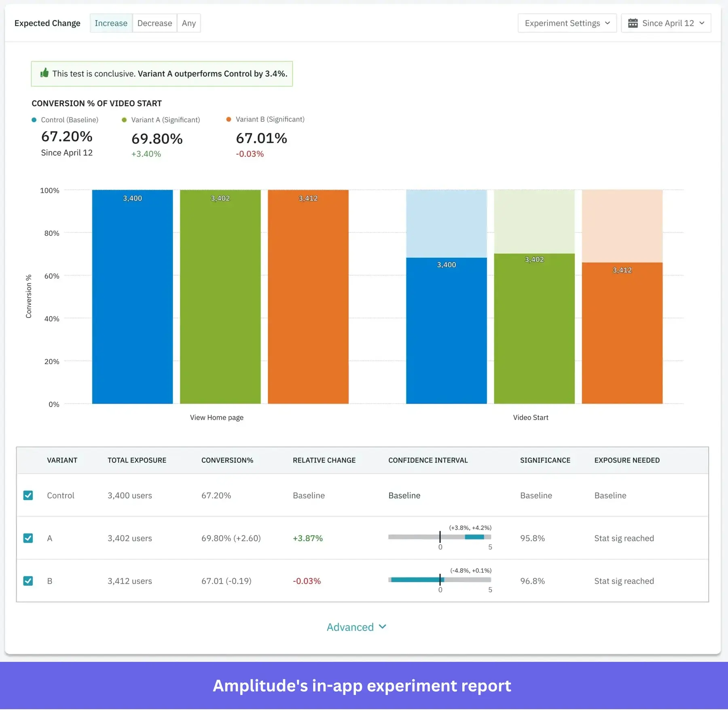This screenshot has height=710, width=728.
Task: Uncheck the Control variant row checkbox
Action: click(28, 495)
